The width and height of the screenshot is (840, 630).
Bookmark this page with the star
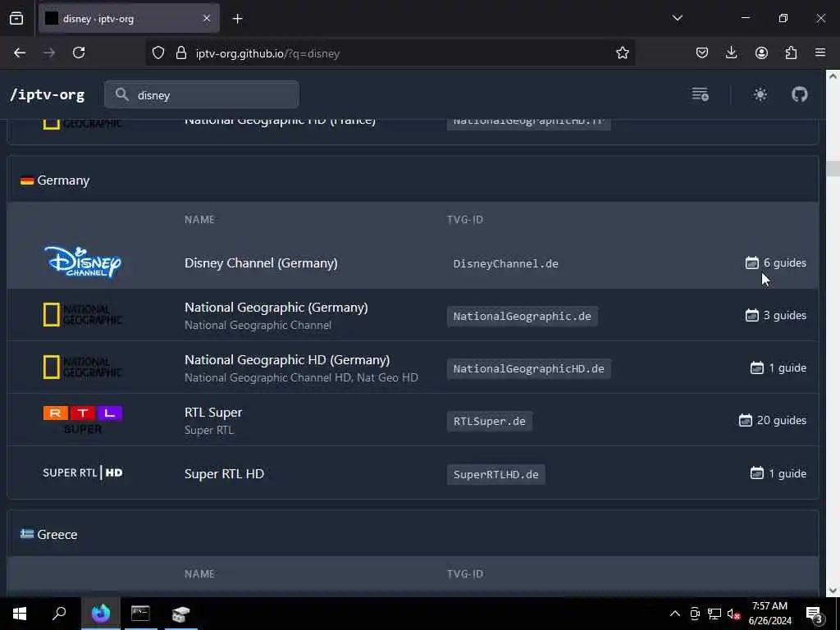(x=622, y=53)
